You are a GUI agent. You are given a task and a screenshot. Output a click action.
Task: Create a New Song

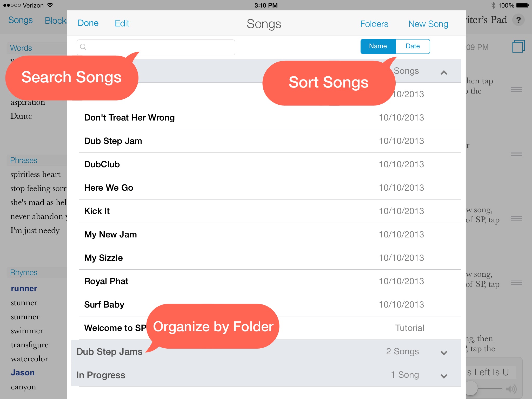[x=429, y=23]
